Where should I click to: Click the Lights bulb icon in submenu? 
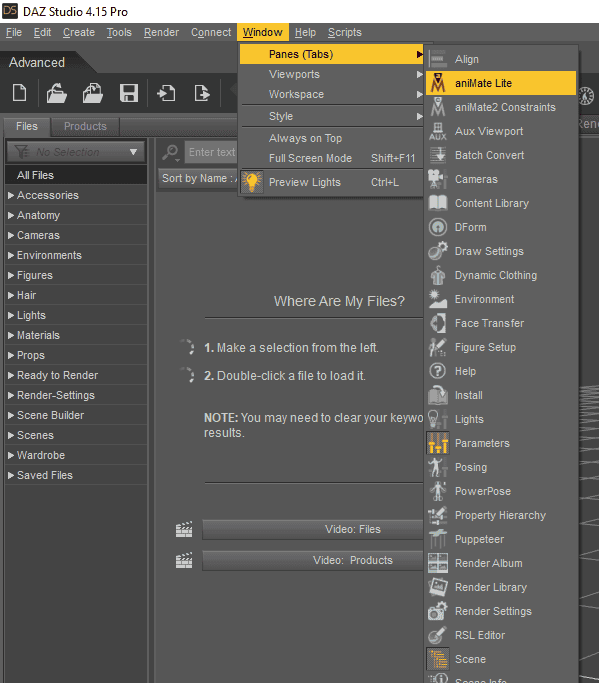(438, 419)
